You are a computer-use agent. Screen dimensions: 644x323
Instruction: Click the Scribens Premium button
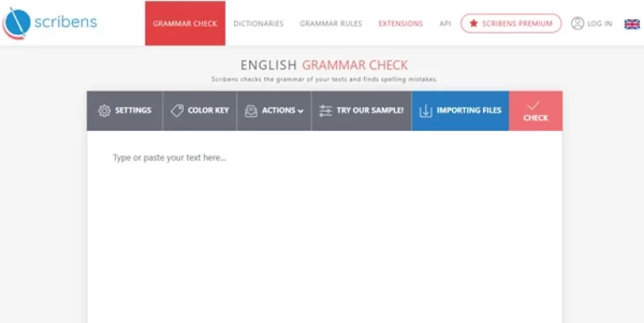[511, 23]
